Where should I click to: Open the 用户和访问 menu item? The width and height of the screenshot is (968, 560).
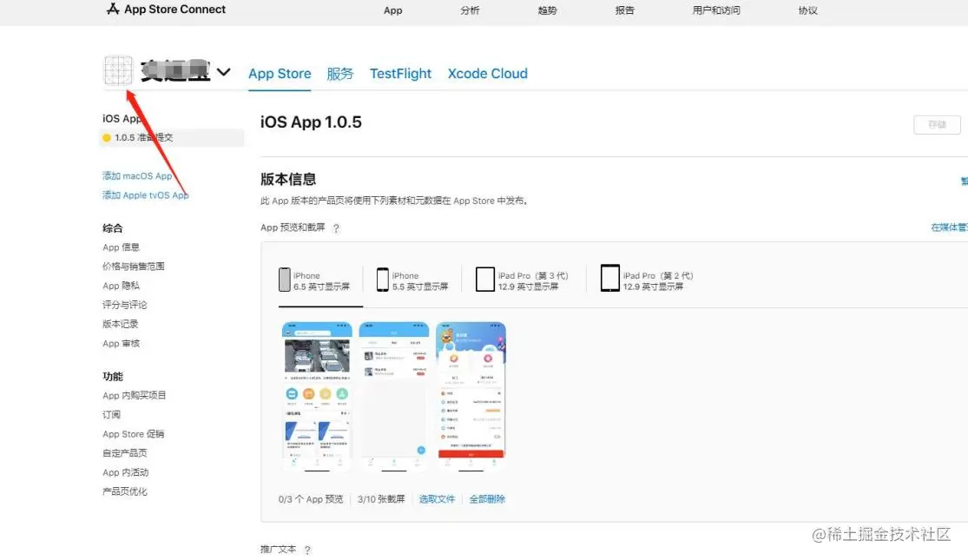coord(716,10)
